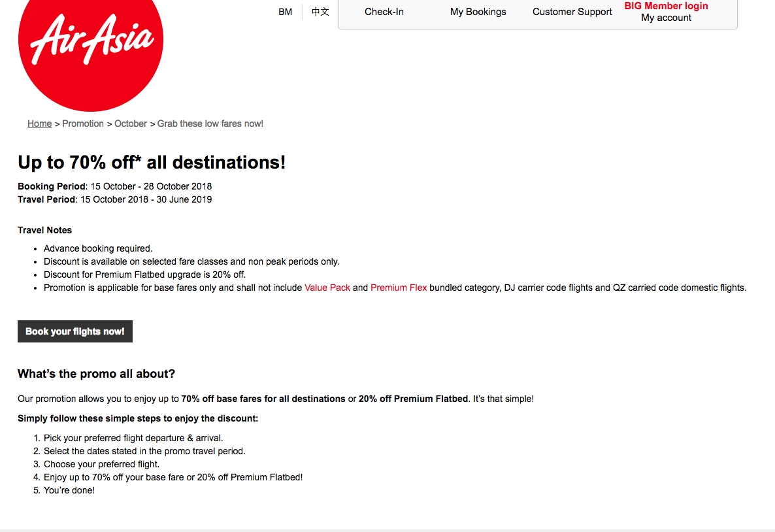Open My Bookings in navigation
The height and width of the screenshot is (532, 775).
click(478, 12)
